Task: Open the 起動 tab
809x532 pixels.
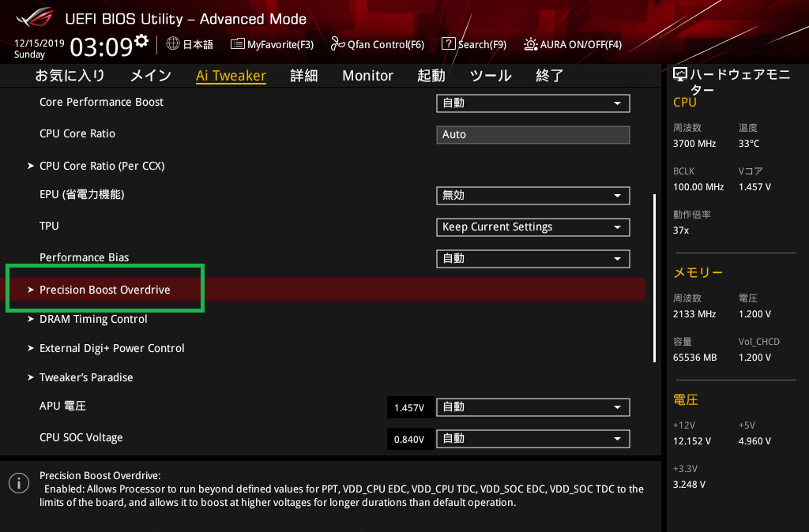Action: [x=431, y=76]
